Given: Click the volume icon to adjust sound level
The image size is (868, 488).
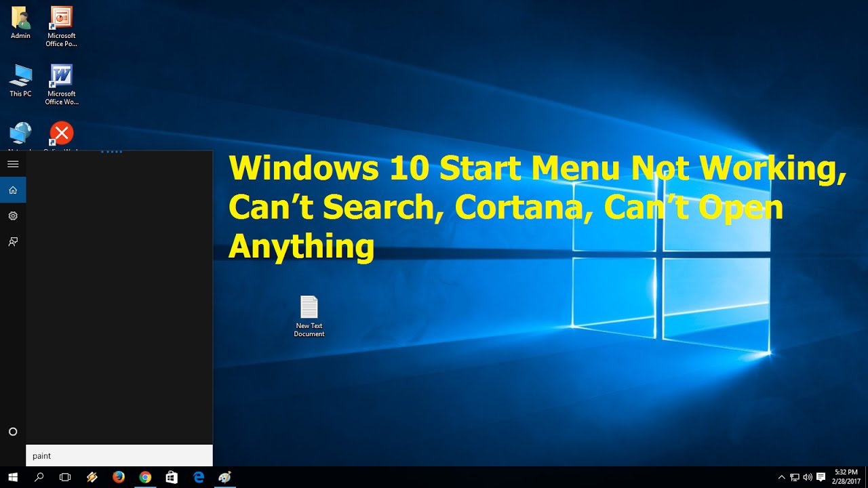Looking at the screenshot, I should coord(808,477).
